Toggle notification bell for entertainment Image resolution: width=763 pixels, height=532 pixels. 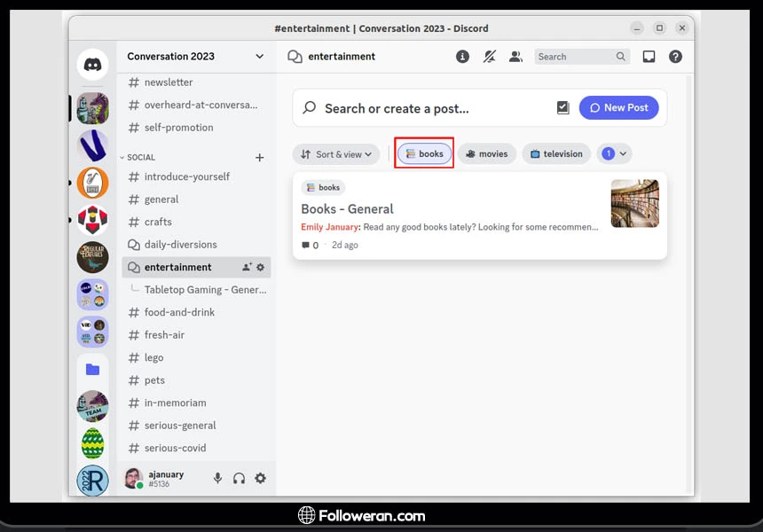coord(489,57)
